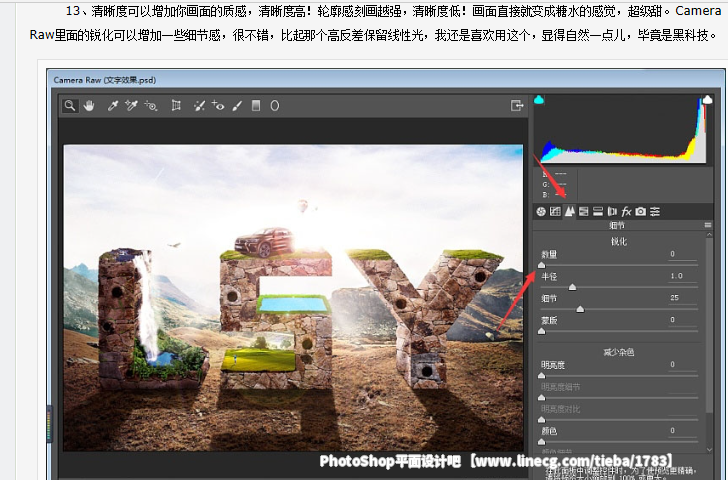This screenshot has width=728, height=480.
Task: Click the 细节 value field showing 25
Action: point(682,298)
